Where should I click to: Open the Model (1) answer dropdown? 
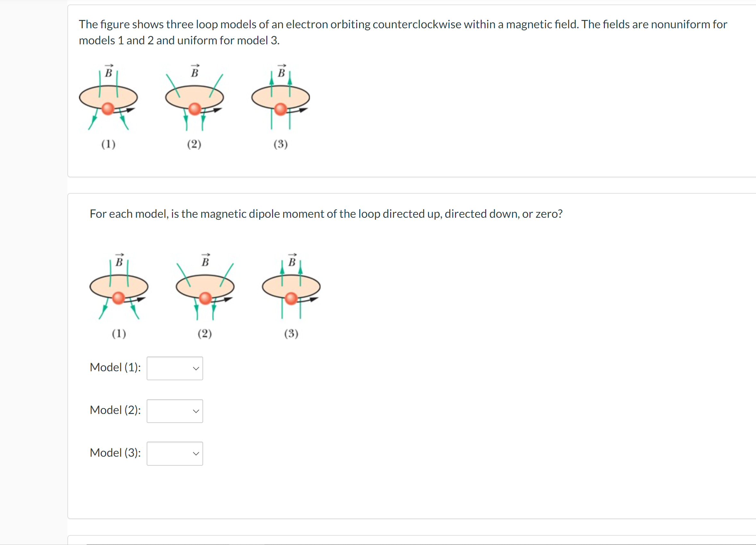174,368
